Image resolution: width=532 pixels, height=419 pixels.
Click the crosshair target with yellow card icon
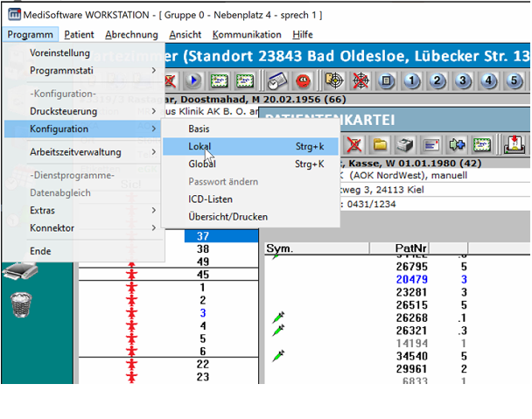click(x=334, y=80)
